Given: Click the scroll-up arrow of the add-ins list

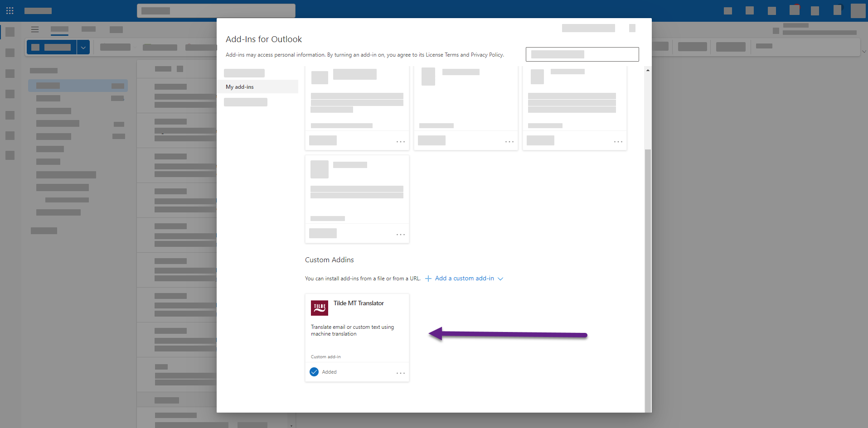Looking at the screenshot, I should click(648, 70).
